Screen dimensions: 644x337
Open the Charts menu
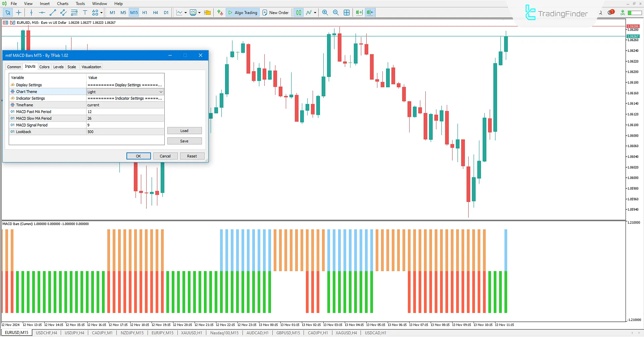[x=62, y=4]
